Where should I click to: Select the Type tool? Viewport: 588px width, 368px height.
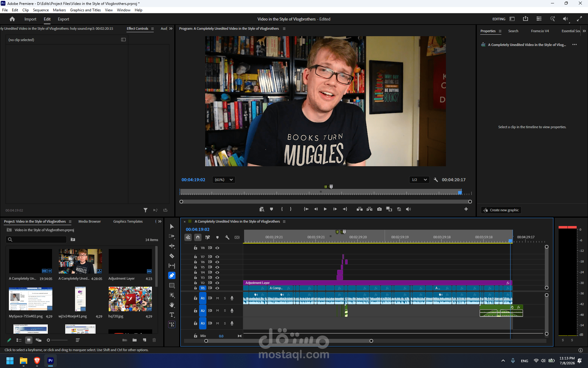(x=172, y=315)
